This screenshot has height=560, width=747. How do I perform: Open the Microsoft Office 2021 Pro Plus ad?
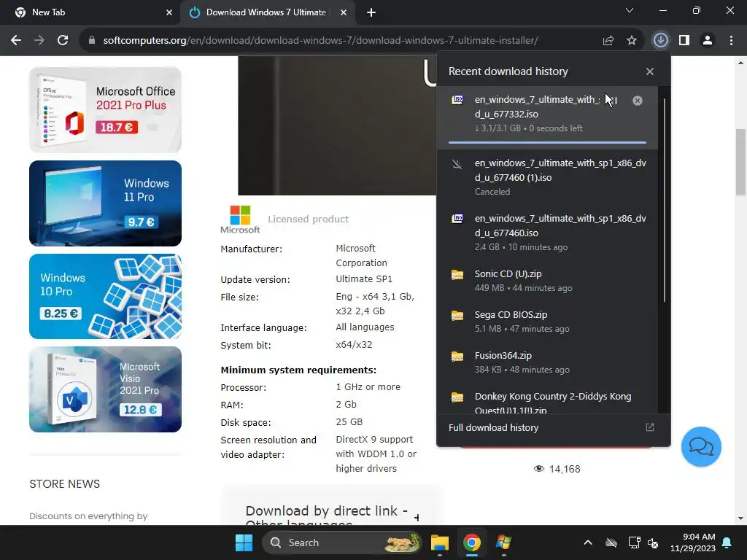pos(105,109)
